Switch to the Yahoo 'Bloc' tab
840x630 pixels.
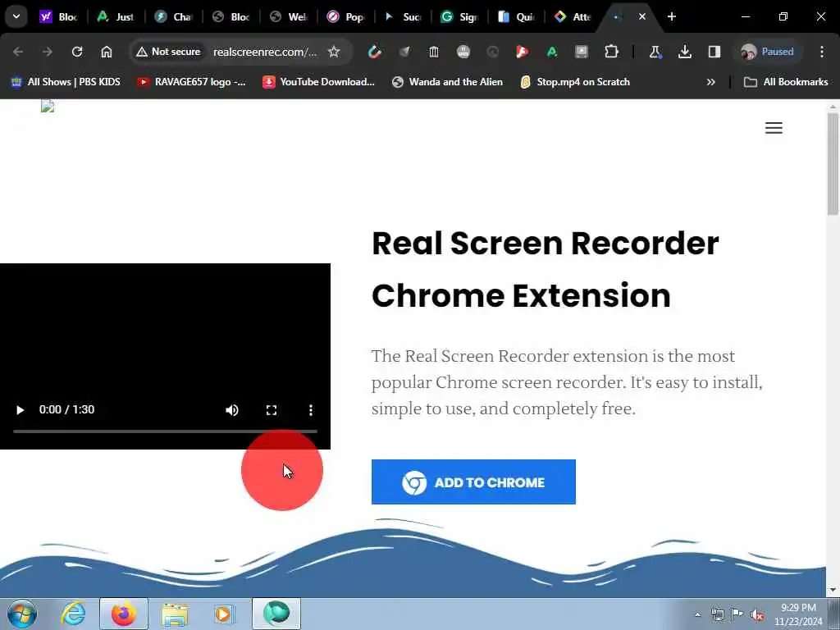point(58,16)
